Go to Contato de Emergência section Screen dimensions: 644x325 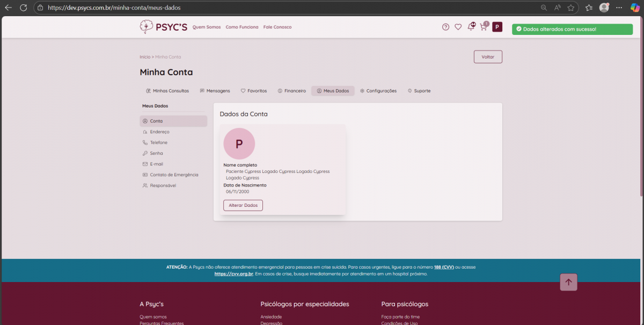pos(174,175)
